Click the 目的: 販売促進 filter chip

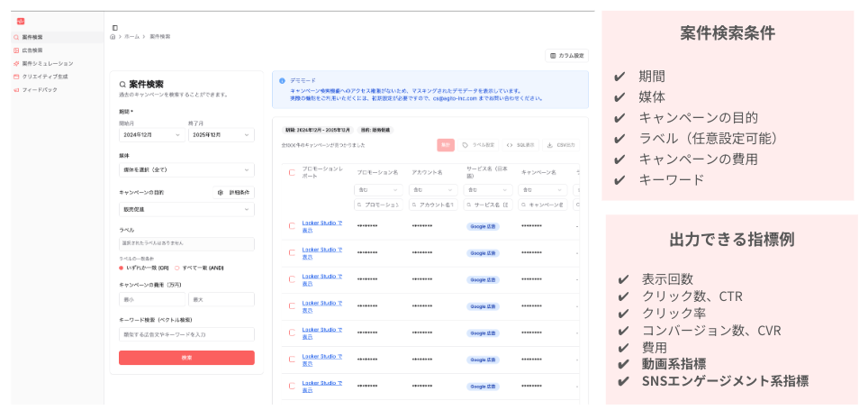click(375, 130)
